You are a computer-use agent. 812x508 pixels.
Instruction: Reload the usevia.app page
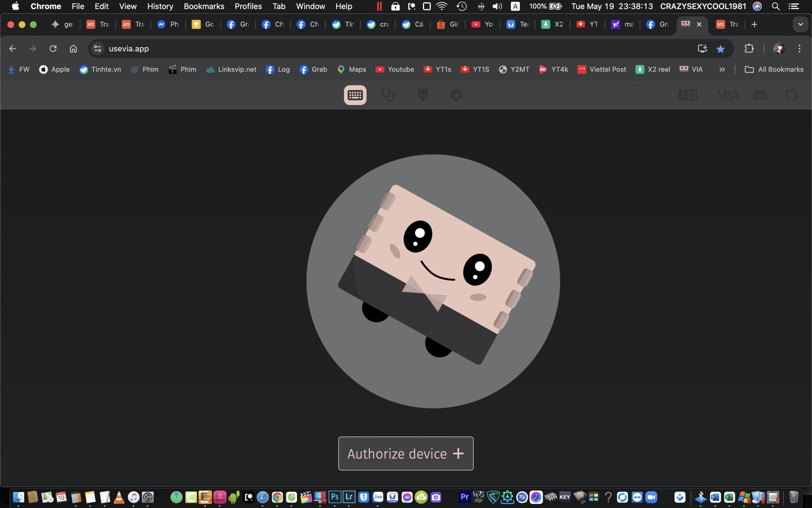pos(53,49)
